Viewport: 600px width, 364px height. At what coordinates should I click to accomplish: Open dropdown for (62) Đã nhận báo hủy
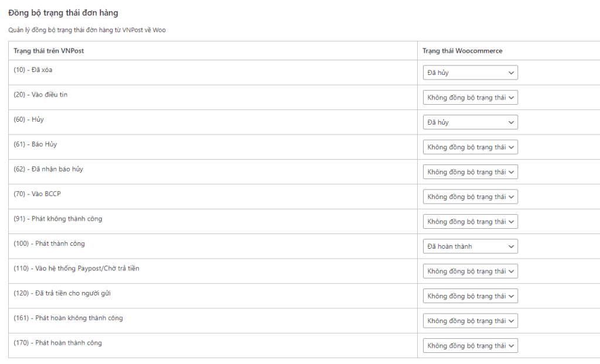[470, 172]
